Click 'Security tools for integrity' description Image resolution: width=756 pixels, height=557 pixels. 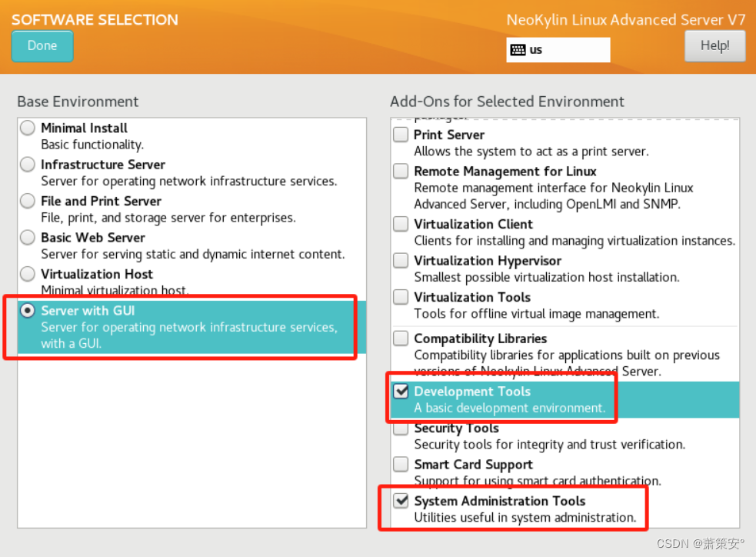click(x=550, y=445)
